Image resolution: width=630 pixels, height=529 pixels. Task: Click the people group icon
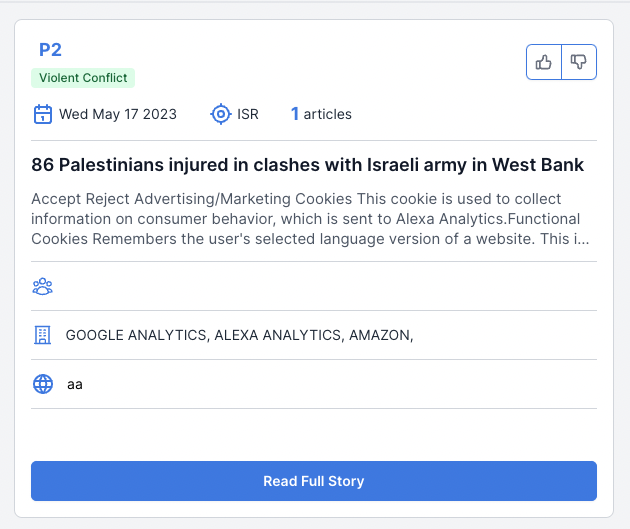coord(43,286)
